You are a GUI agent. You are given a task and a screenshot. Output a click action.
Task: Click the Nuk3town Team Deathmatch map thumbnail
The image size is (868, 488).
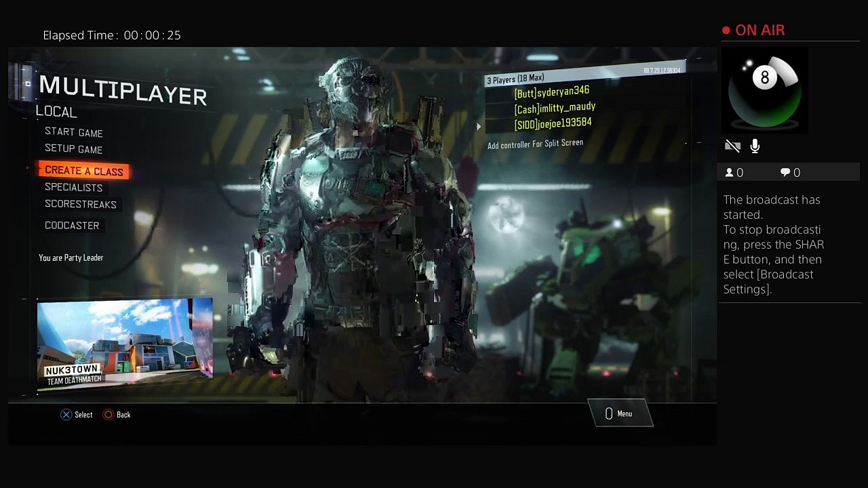[125, 346]
